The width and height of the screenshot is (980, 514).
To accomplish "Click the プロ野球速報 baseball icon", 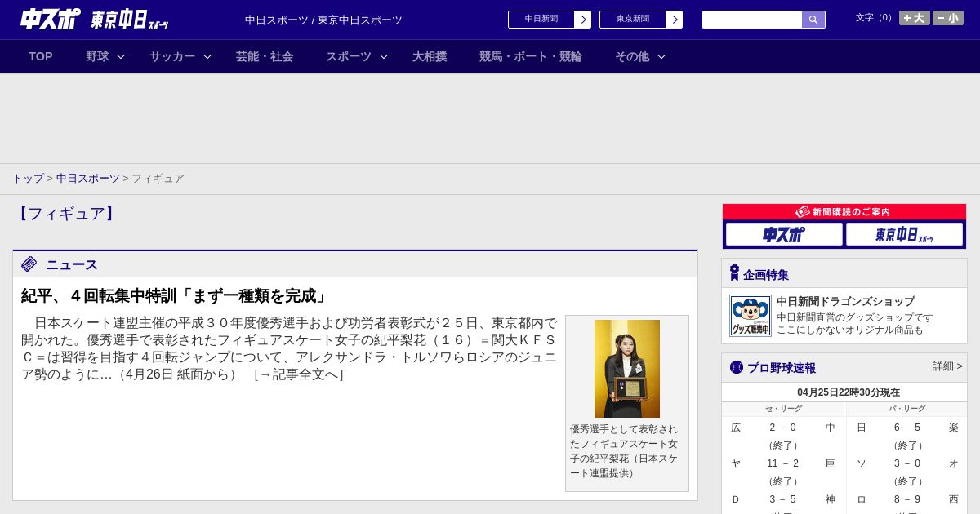I will click(x=737, y=367).
